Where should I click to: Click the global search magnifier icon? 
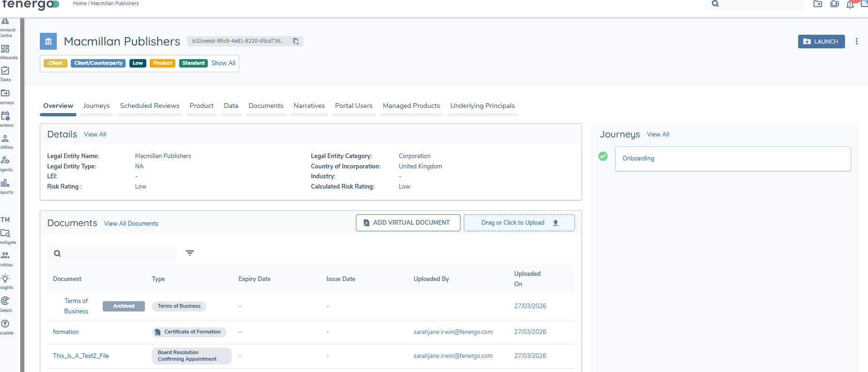click(x=715, y=4)
